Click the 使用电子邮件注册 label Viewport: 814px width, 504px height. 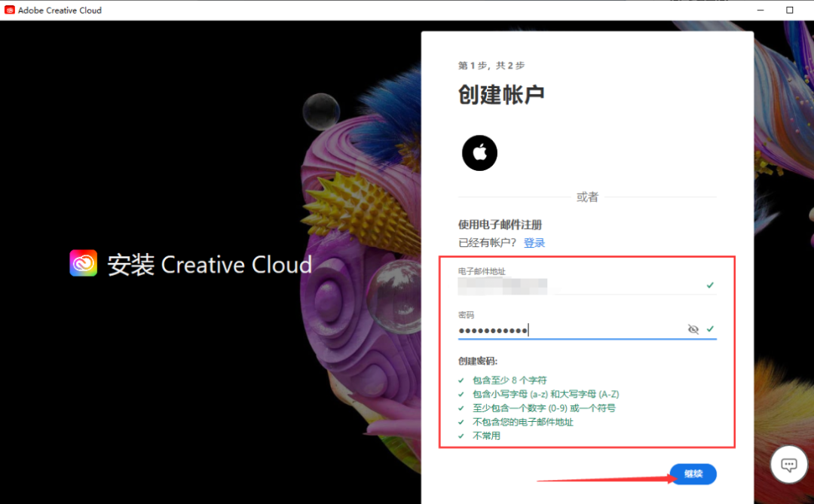pyautogui.click(x=500, y=225)
